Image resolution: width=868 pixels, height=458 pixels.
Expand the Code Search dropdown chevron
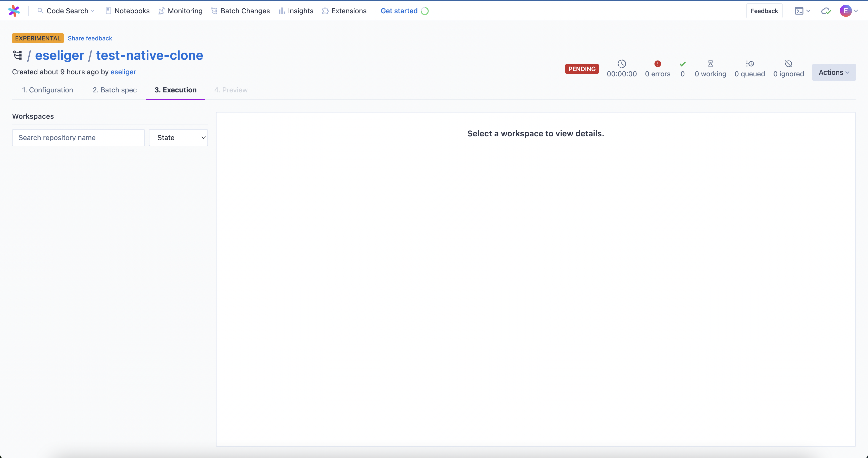(x=92, y=11)
